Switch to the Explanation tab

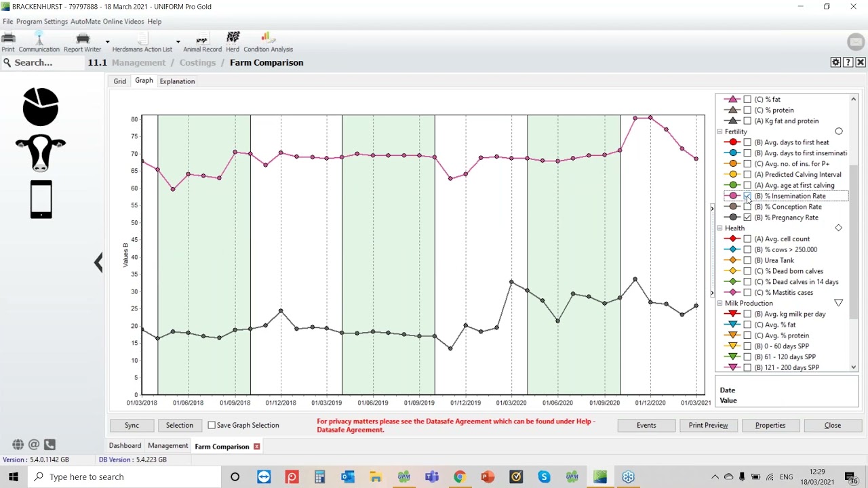click(177, 81)
